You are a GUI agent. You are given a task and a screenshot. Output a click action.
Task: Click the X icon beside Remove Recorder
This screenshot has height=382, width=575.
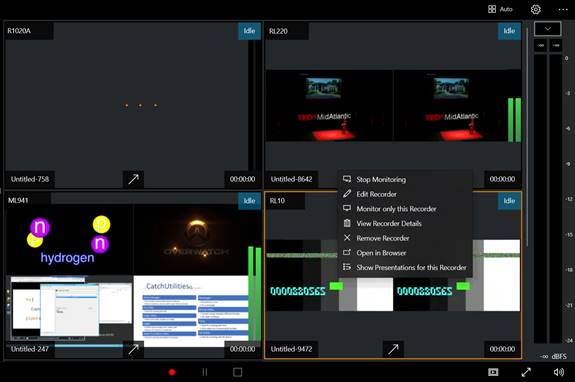coord(347,238)
